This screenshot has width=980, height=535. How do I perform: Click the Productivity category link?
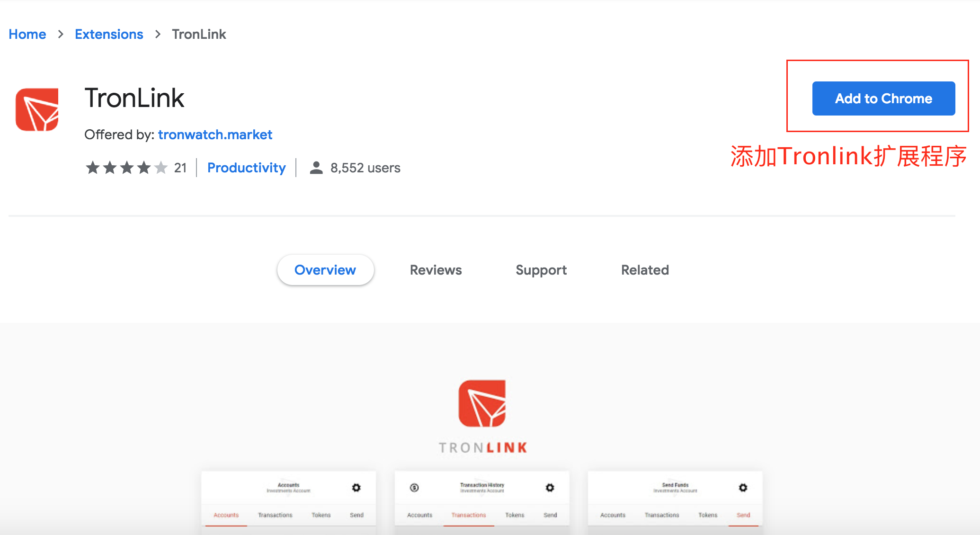click(x=246, y=169)
